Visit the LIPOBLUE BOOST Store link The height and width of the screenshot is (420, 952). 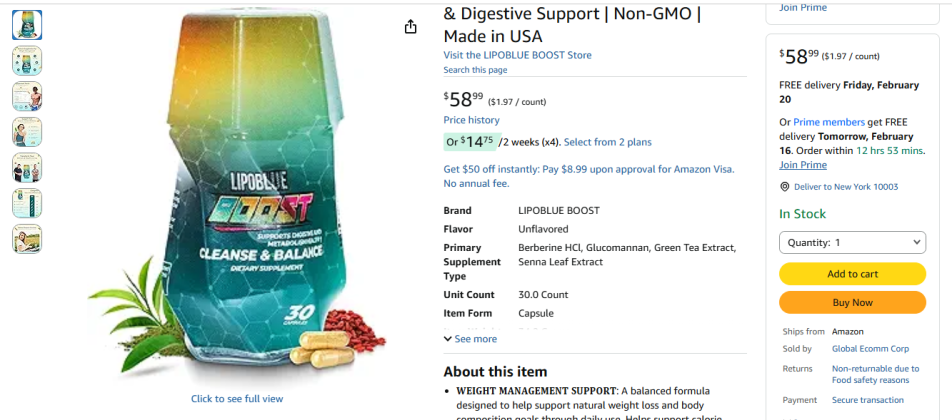[517, 55]
